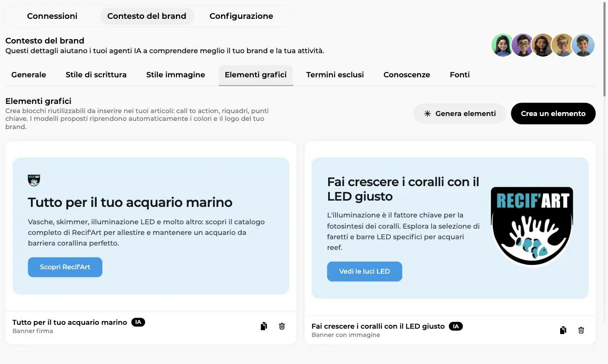Select the Elementi grafici tab

tap(256, 75)
